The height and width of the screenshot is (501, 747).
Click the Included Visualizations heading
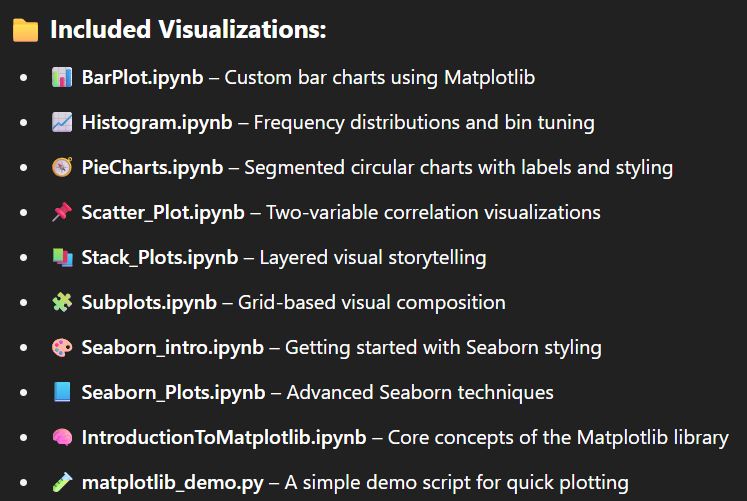tap(188, 31)
